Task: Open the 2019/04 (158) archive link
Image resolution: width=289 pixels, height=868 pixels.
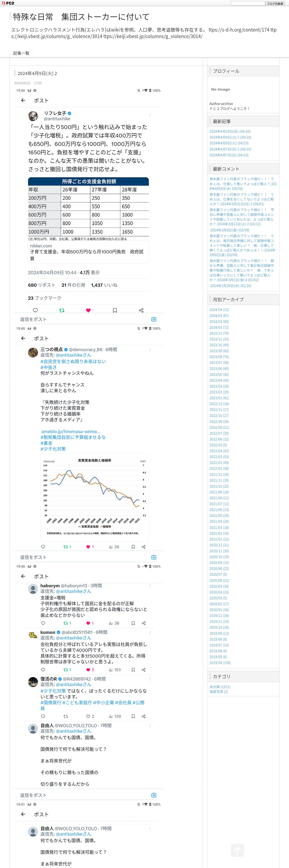Action: (220, 663)
